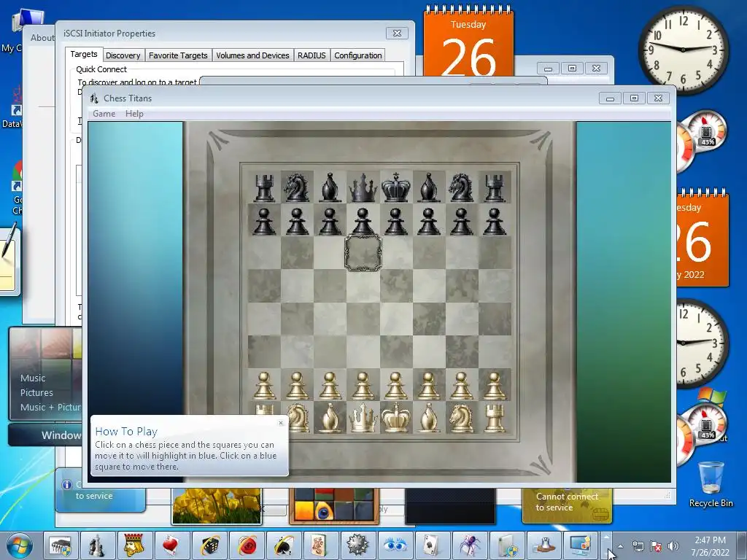Launch Internet Checkers red icon on taskbar

click(x=247, y=545)
